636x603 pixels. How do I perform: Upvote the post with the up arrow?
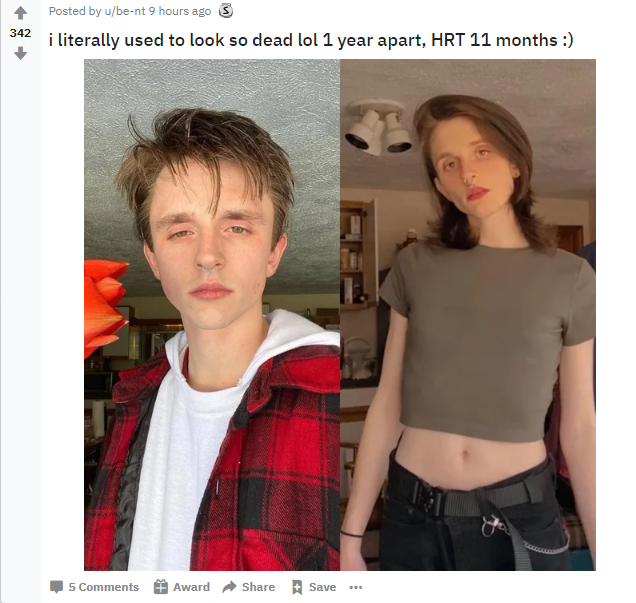20,13
